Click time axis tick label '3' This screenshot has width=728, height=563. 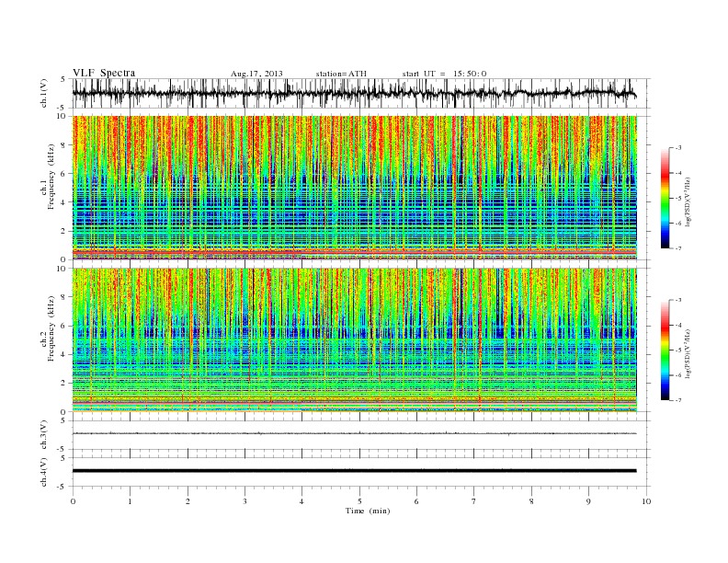tap(245, 501)
